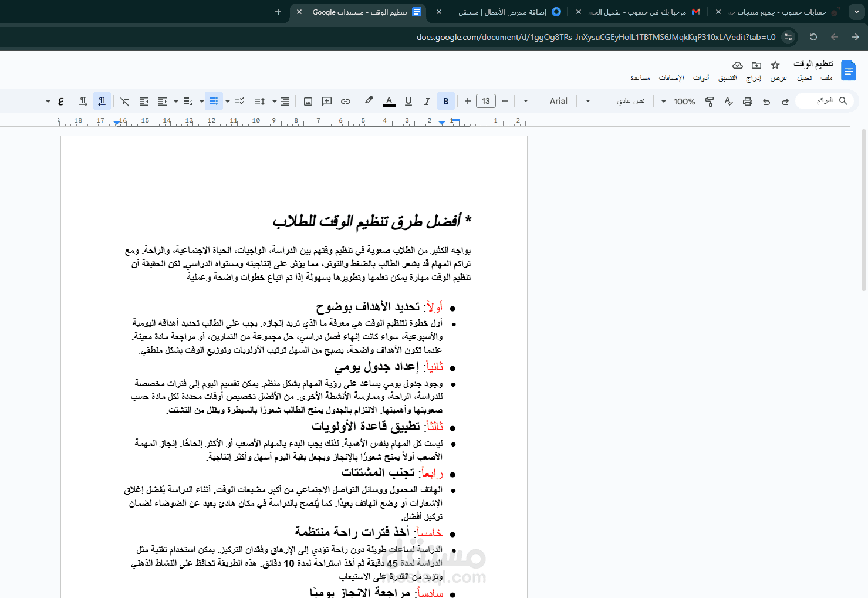868x598 pixels.
Task: Toggle Bold formatting
Action: (446, 102)
